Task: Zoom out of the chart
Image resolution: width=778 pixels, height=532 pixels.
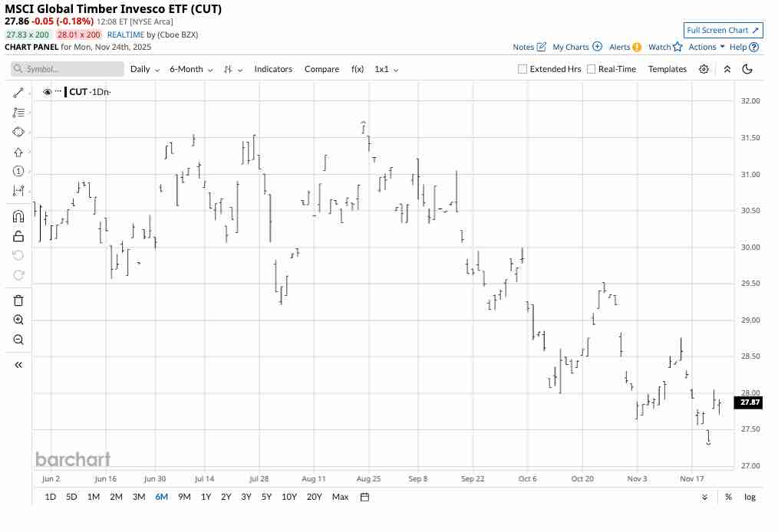Action: 19,340
